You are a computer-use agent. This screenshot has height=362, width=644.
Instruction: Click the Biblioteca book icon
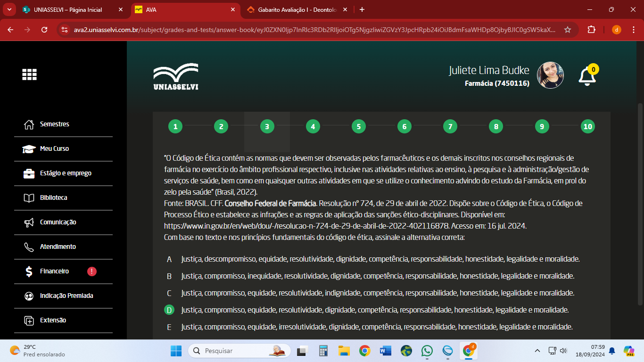[x=29, y=198]
